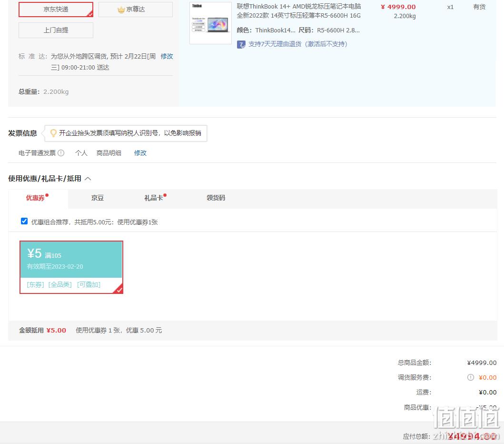Toggle the 优惠组合推荐 checkbox

[x=24, y=221]
